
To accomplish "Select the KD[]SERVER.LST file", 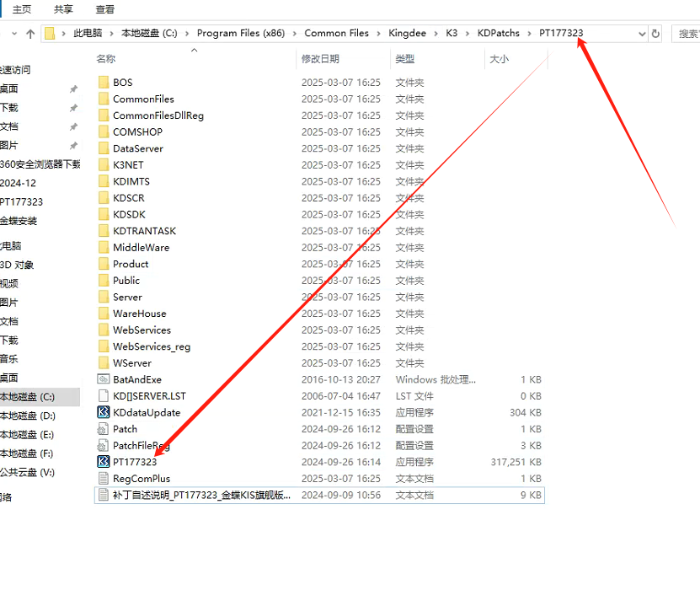I will 149,395.
